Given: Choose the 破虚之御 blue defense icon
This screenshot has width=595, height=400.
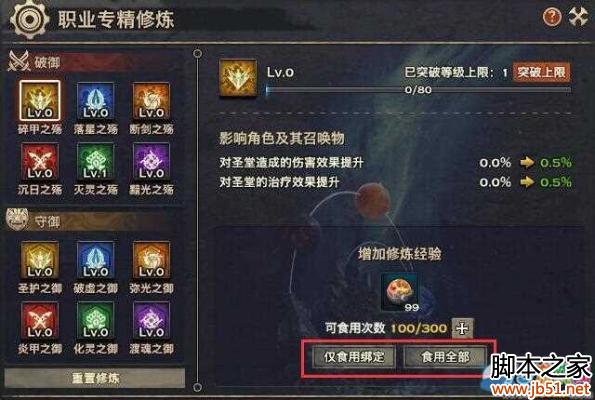Looking at the screenshot, I should click(x=95, y=260).
